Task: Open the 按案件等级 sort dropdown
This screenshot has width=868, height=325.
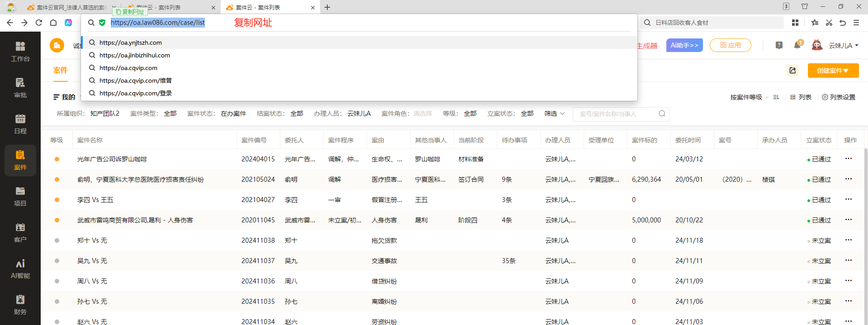Action: coord(749,97)
